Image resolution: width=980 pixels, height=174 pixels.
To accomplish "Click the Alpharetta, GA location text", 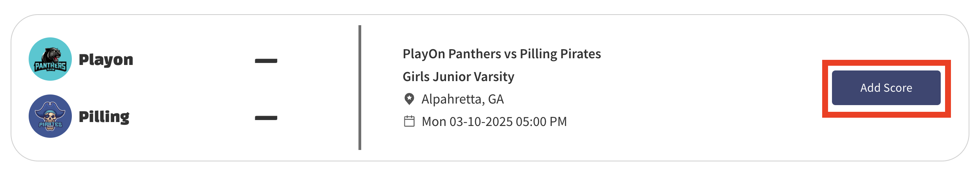I will pos(463,99).
